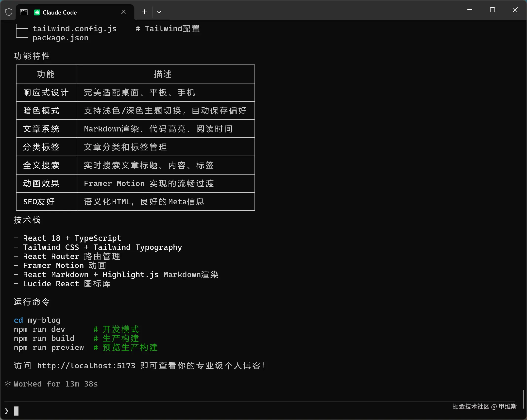Viewport: 527px width, 420px height.
Task: Close the terminal window
Action: [x=515, y=10]
